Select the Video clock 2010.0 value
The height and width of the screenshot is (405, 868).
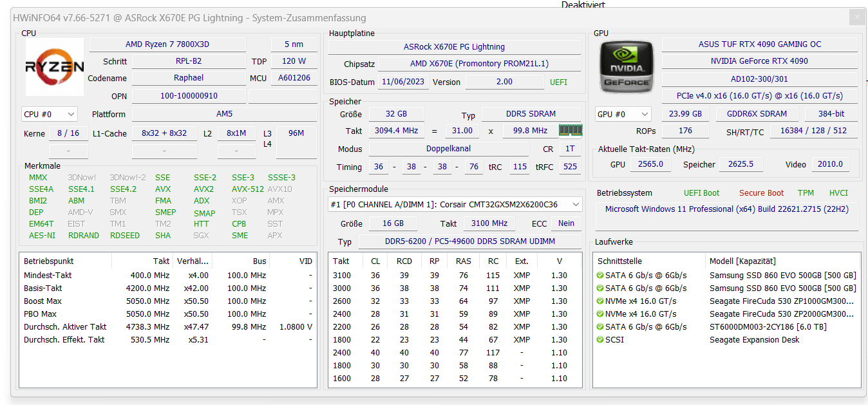[x=830, y=164]
